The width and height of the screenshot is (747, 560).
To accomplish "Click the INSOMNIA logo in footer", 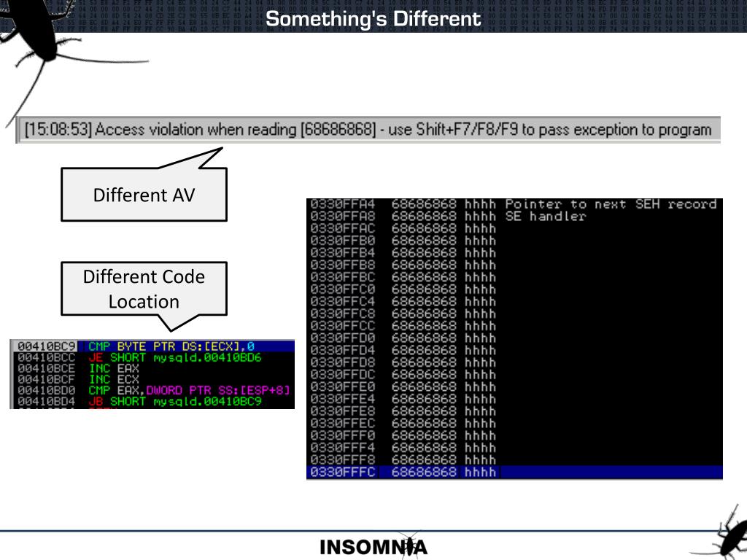I will pos(374,547).
